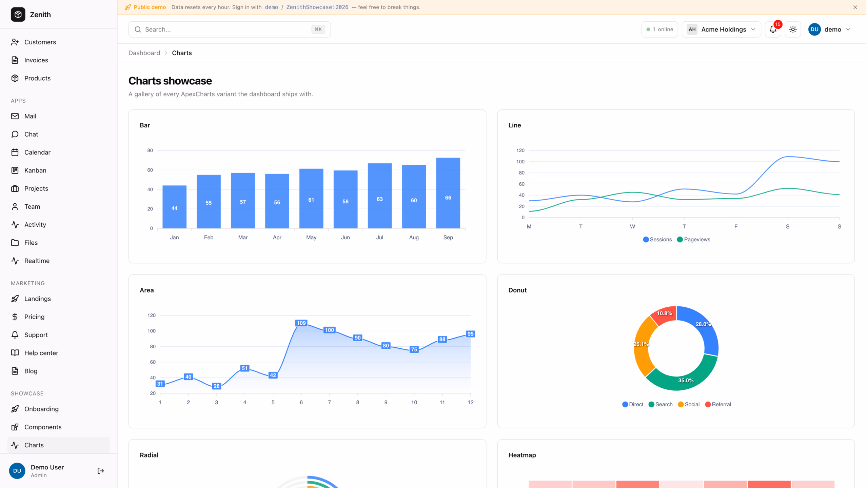Click the Demo User profile avatar

17,471
